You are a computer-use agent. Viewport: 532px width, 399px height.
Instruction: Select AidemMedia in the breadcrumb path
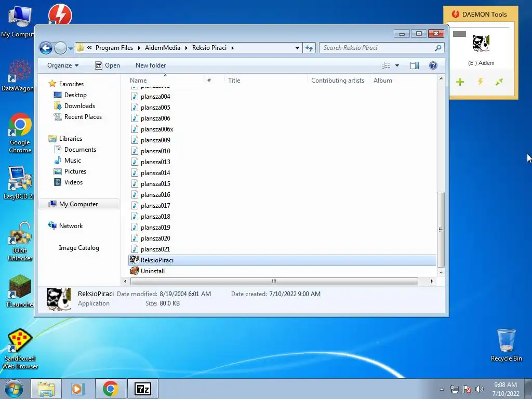click(x=163, y=48)
